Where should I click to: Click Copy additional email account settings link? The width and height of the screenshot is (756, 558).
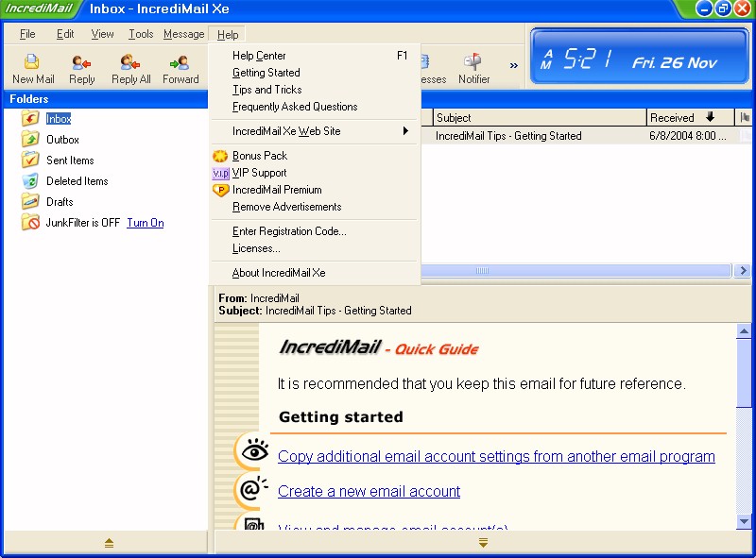(x=496, y=457)
